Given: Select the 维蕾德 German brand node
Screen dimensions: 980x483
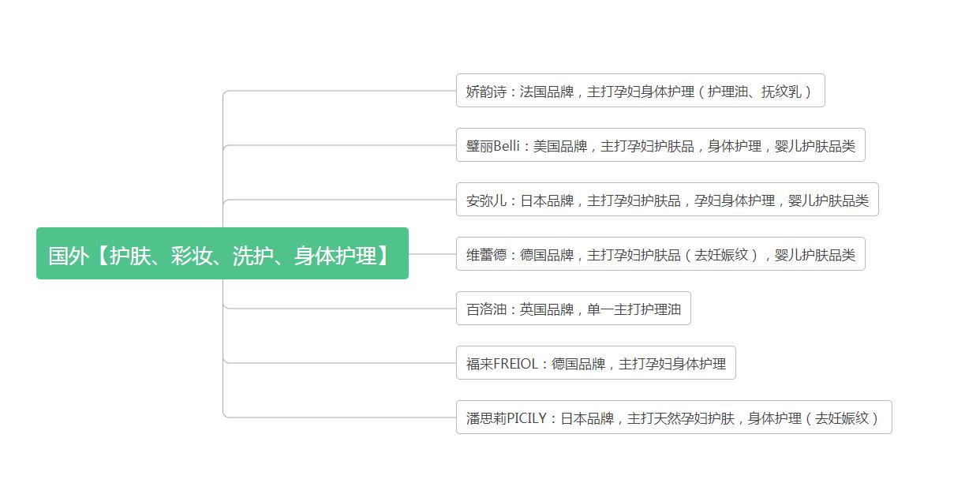Looking at the screenshot, I should click(x=661, y=253).
